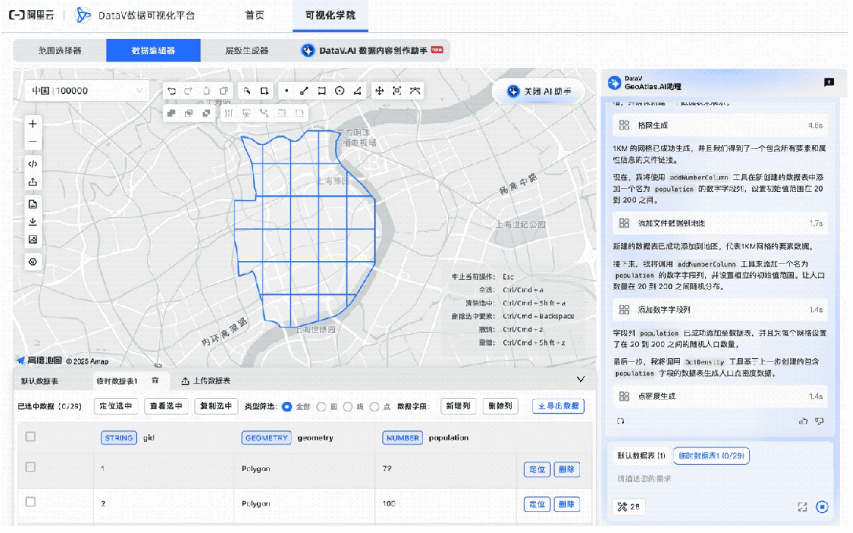Click the 新增列 add column button
This screenshot has width=853, height=533.
click(x=458, y=406)
